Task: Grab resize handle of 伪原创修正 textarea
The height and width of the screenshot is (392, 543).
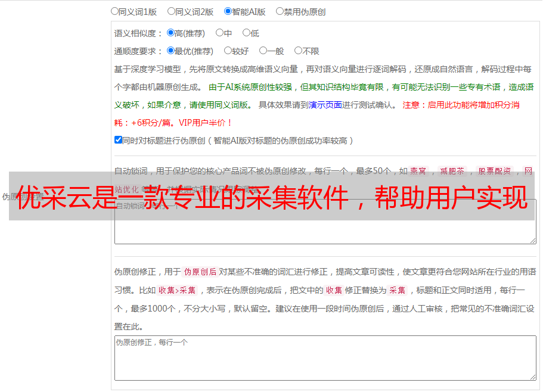Action: pyautogui.click(x=533, y=377)
